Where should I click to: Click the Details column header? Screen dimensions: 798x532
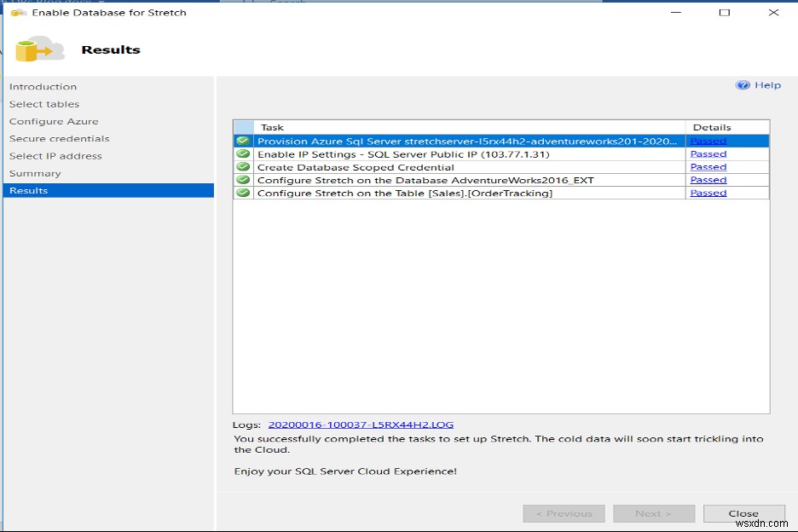click(727, 127)
